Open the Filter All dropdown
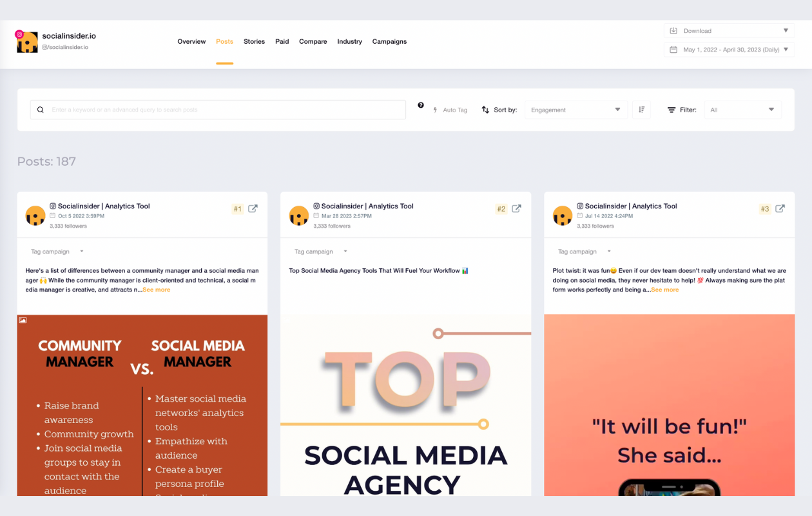 (x=743, y=110)
